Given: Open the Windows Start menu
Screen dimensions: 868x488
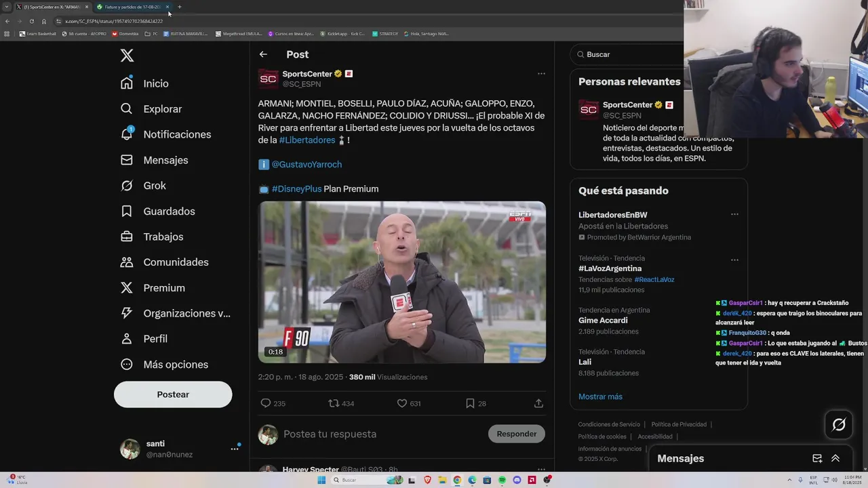Looking at the screenshot, I should coord(321,480).
